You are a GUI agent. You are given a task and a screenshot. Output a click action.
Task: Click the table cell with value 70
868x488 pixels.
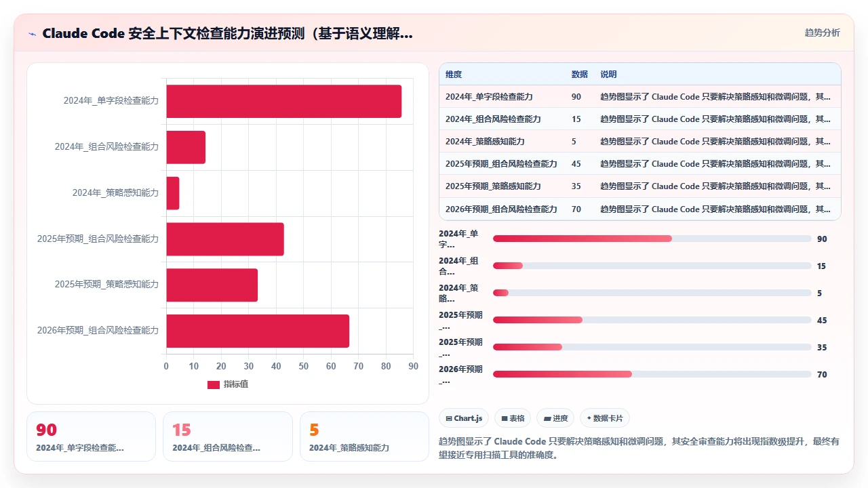(x=576, y=209)
